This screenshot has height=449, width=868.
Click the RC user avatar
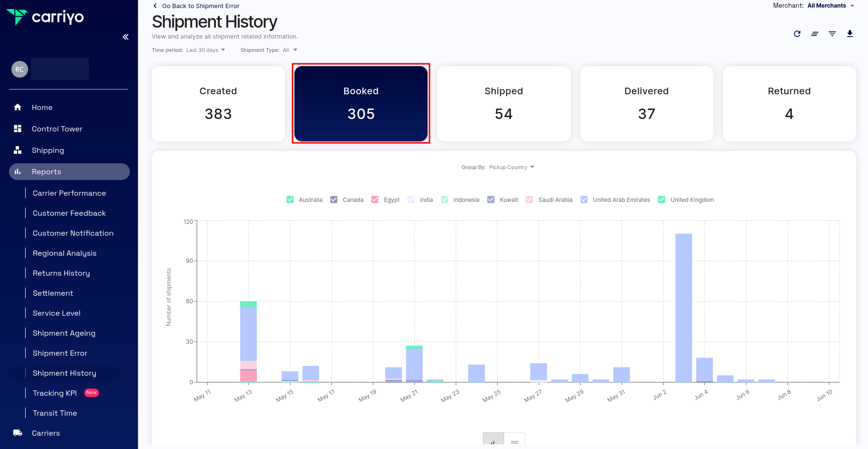pyautogui.click(x=20, y=70)
